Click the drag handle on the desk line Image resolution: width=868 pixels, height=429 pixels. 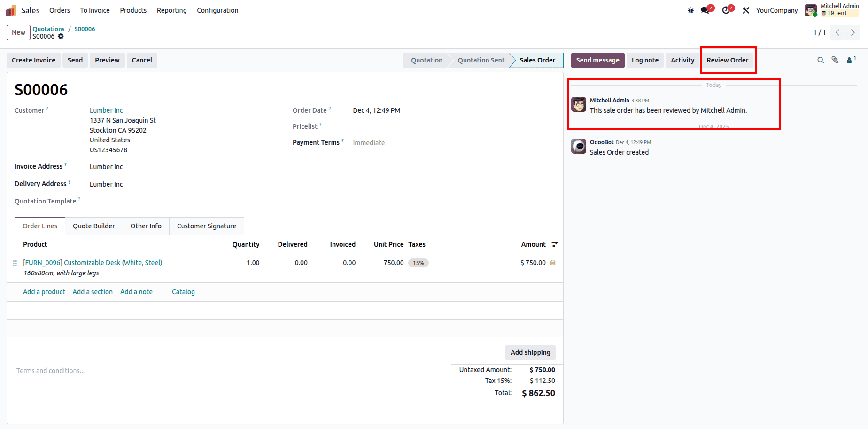click(x=15, y=263)
